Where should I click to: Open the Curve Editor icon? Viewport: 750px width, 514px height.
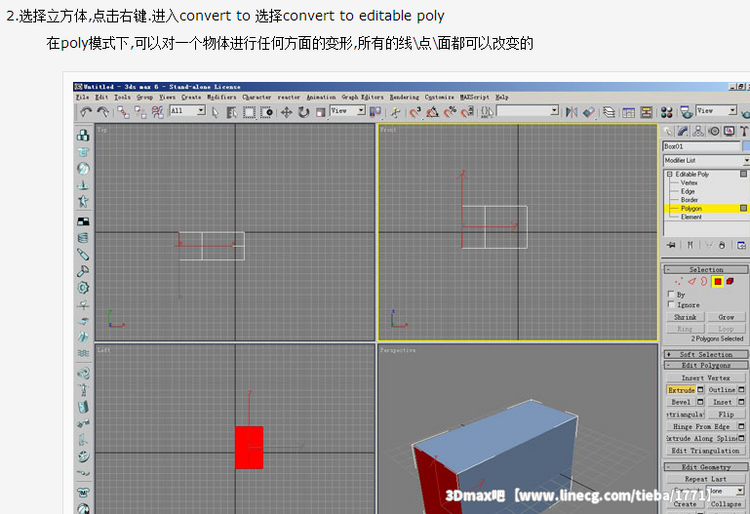[x=629, y=112]
